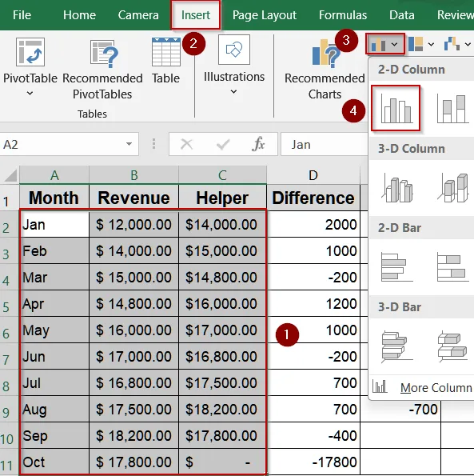Viewport: 474px width, 476px height.
Task: Click the Insert Function fx icon
Action: [258, 144]
